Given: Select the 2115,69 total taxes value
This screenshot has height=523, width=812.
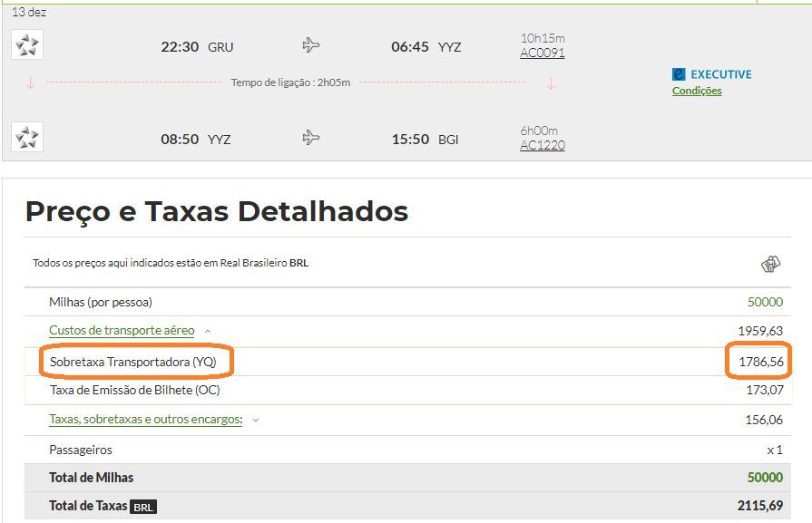Looking at the screenshot, I should pyautogui.click(x=759, y=506).
